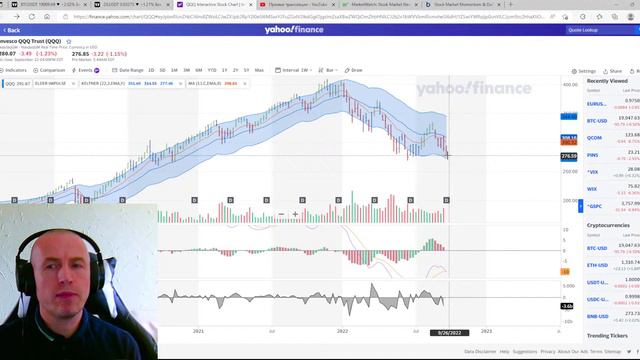Screen dimensions: 640x360
Task: Open browser Collections icon
Action: (615, 17)
